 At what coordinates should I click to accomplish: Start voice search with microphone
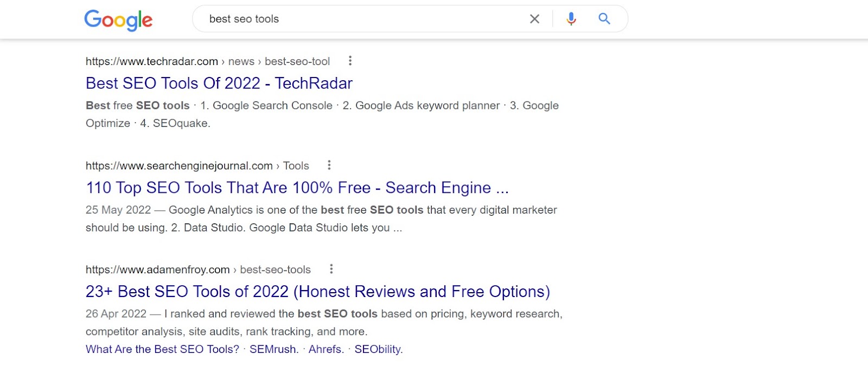coord(571,19)
